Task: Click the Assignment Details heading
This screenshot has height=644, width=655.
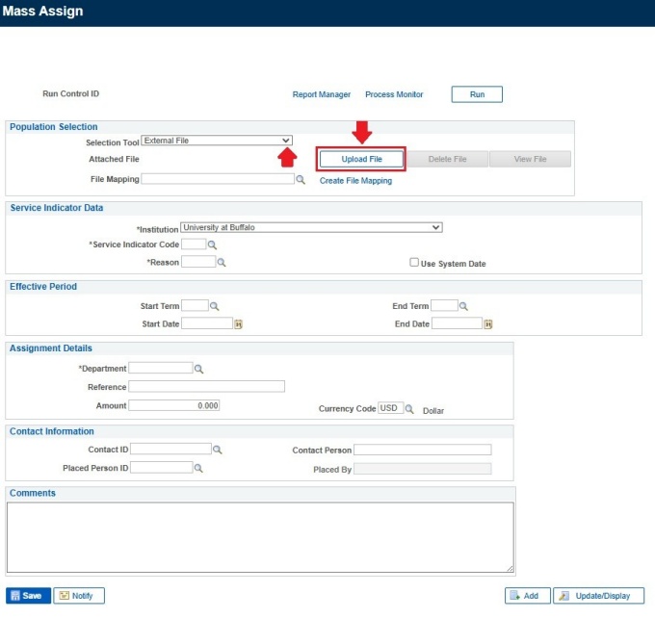Action: click(x=50, y=348)
